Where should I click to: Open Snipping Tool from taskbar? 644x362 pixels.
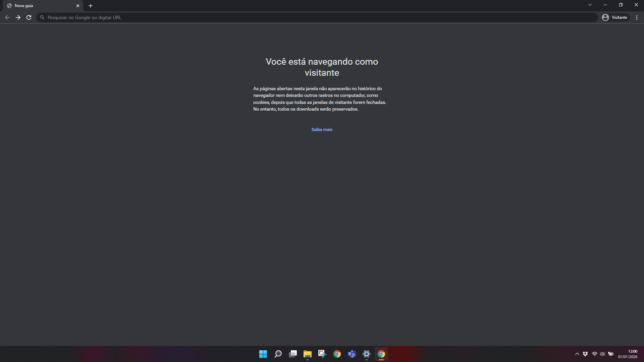322,354
